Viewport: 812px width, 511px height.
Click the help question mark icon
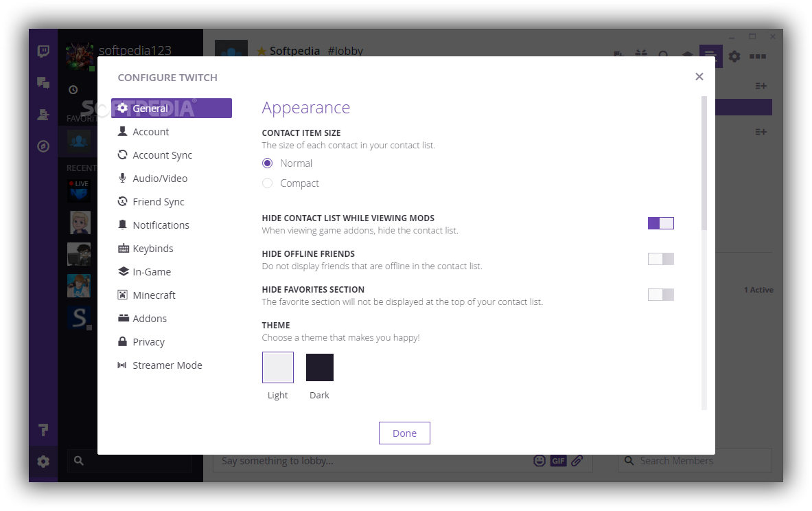[x=43, y=430]
